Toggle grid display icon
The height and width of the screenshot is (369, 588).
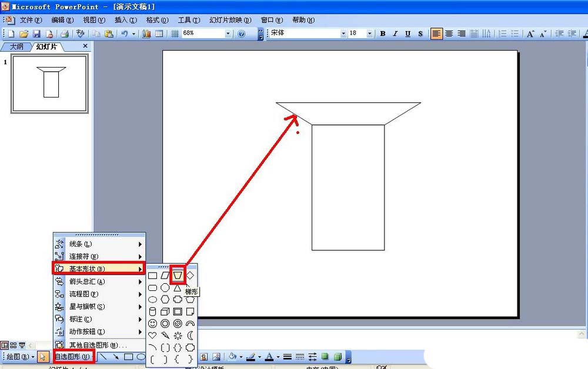tap(175, 33)
